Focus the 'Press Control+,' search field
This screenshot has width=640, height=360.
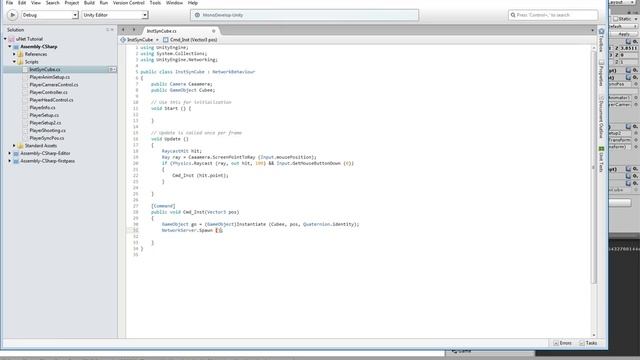pos(553,15)
